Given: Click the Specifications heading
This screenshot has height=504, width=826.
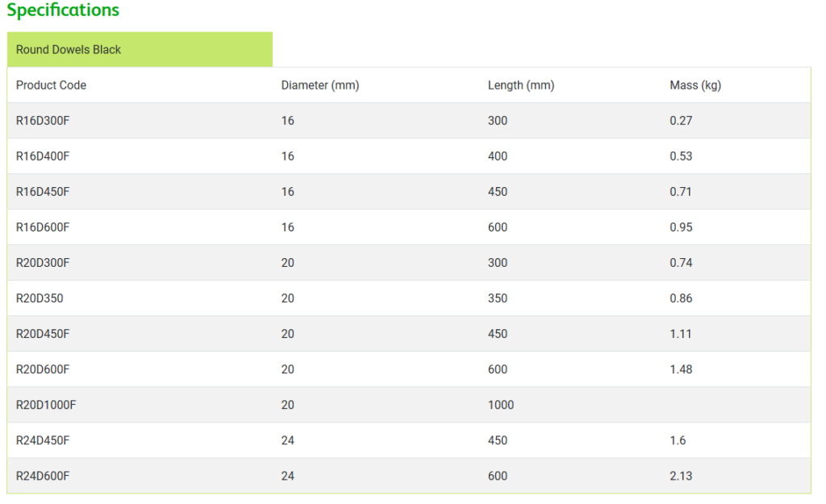Looking at the screenshot, I should (x=63, y=10).
